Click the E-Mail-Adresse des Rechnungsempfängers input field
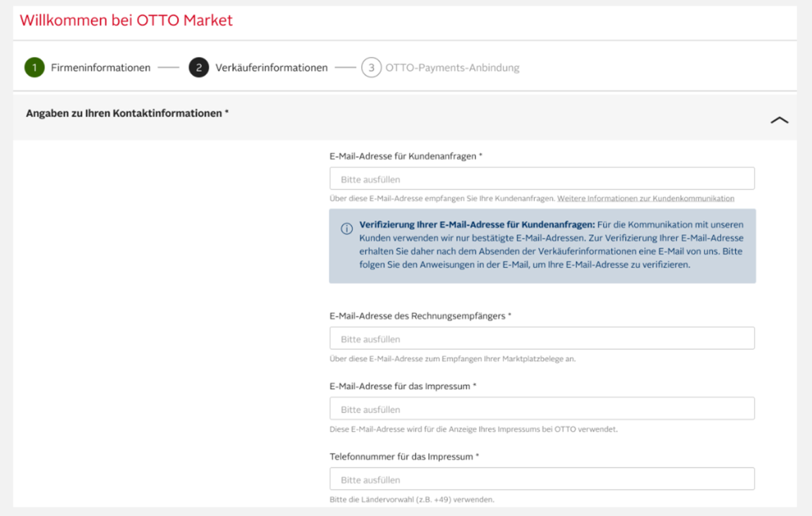This screenshot has width=812, height=516. (x=541, y=338)
